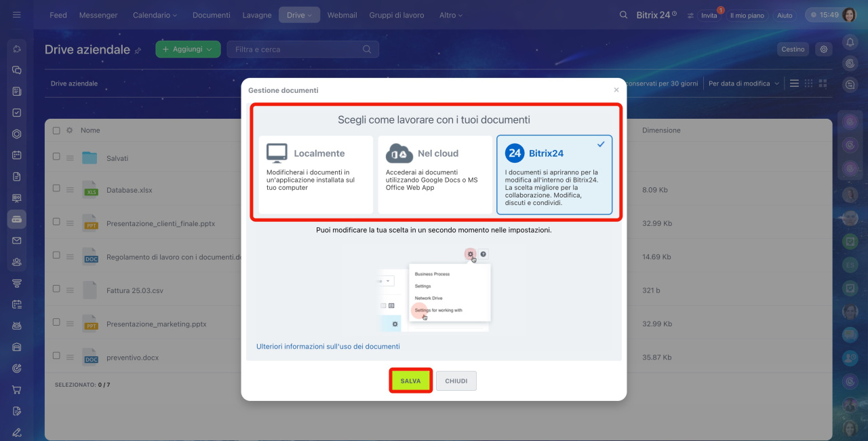Click the shopping cart sidebar icon
Viewport: 868px width, 441px height.
point(17,389)
